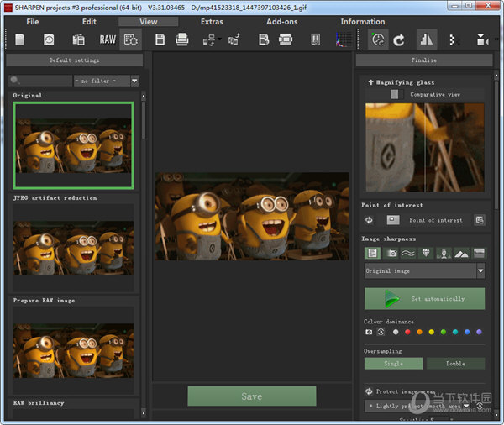Click the Set automatically button
The image size is (504, 425).
[424, 299]
